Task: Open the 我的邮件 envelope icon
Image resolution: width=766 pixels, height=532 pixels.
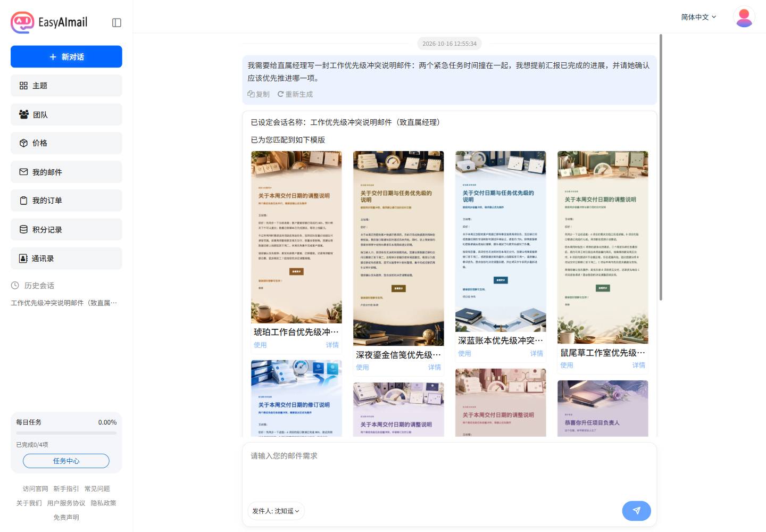Action: [x=23, y=172]
